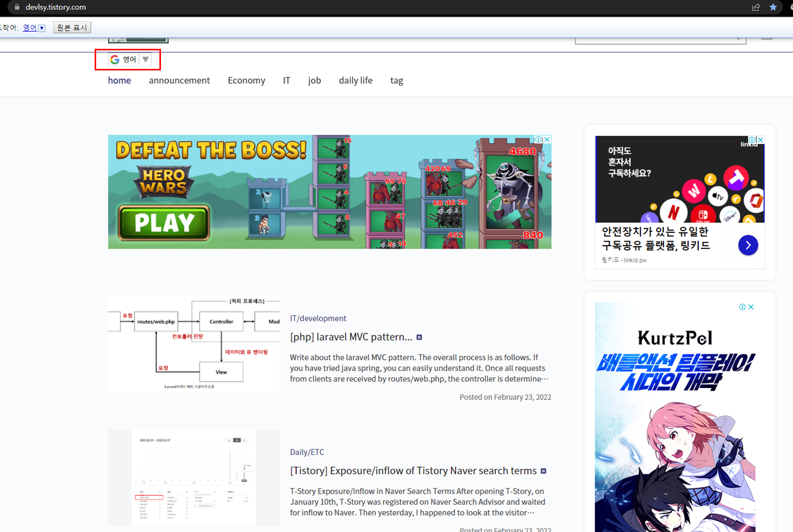Close the Hero Wars banner ad

[x=547, y=139]
